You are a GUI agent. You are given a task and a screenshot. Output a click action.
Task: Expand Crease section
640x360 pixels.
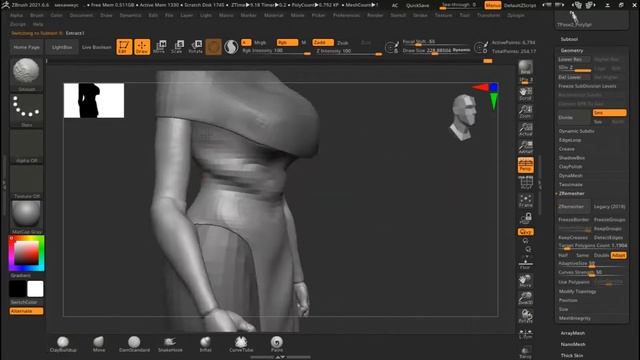(x=567, y=149)
